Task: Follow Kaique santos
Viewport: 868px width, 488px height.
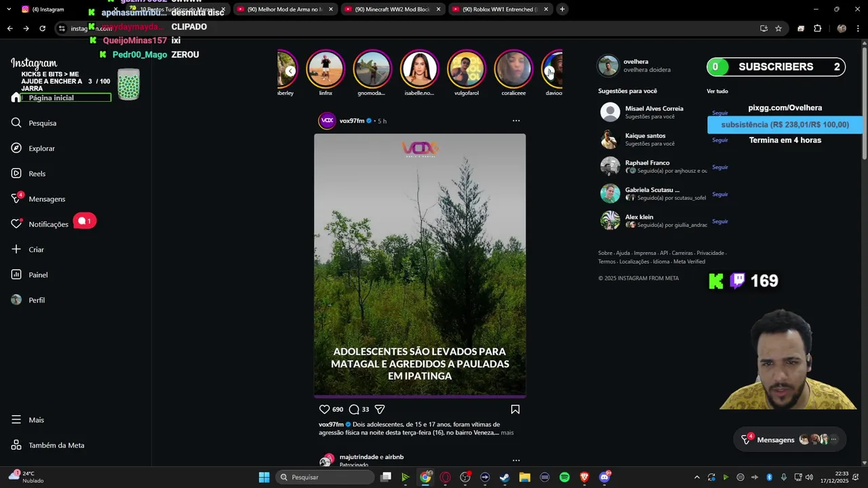Action: click(x=719, y=140)
